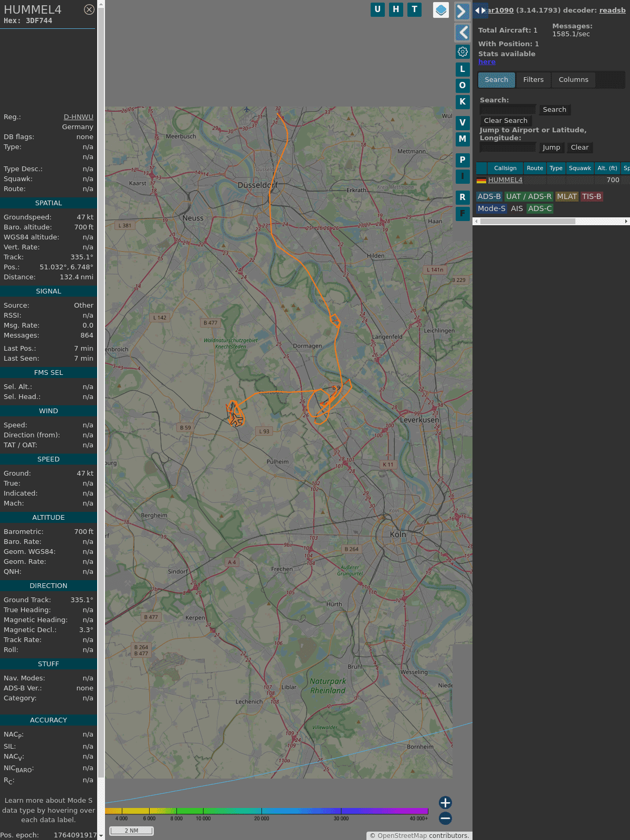Image resolution: width=630 pixels, height=840 pixels.
Task: Click the Jump to airport input field
Action: point(507,148)
